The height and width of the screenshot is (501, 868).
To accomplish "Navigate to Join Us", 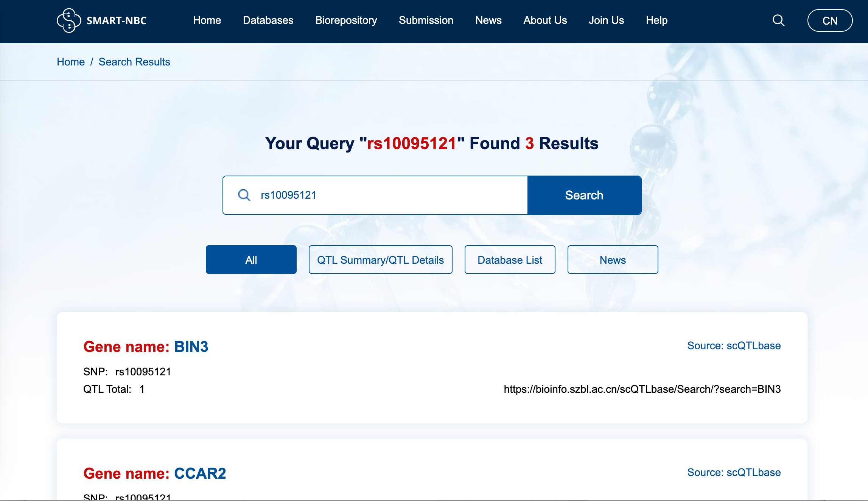I will pos(606,20).
